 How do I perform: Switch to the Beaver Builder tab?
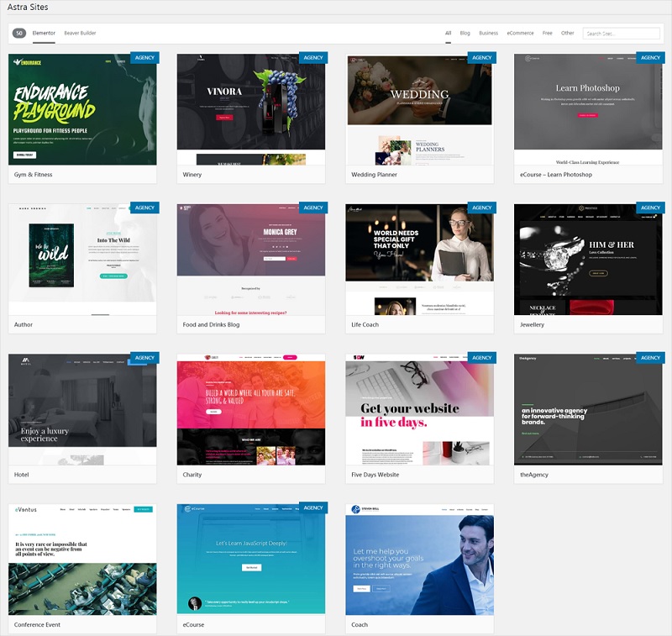(x=80, y=34)
